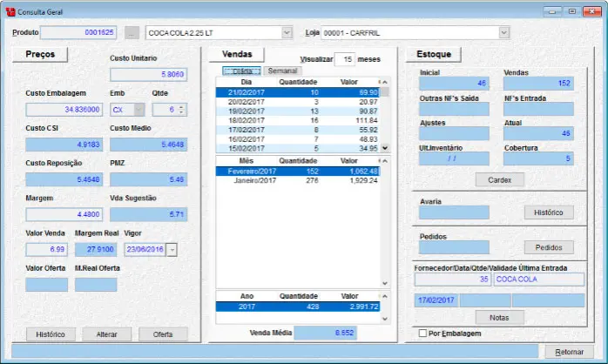Click down arrow of monthly sales scrollbar
The height and width of the screenshot is (364, 608).
click(385, 283)
